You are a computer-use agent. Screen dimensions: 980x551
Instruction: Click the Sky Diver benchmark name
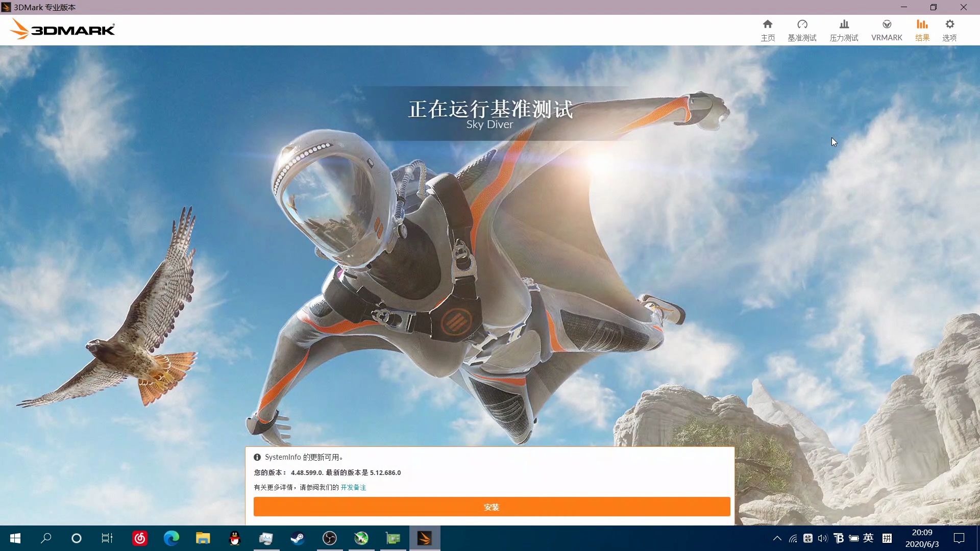489,124
